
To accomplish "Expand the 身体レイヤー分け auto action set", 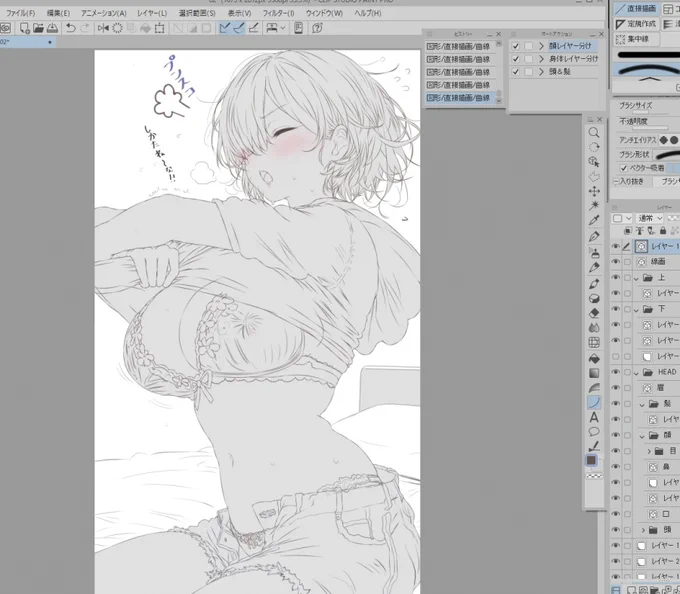I will [541, 59].
